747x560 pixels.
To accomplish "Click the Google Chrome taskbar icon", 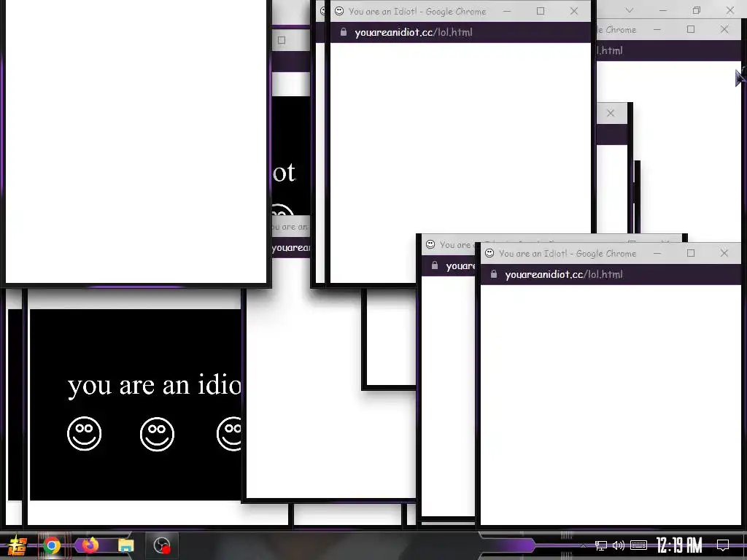I will [52, 545].
